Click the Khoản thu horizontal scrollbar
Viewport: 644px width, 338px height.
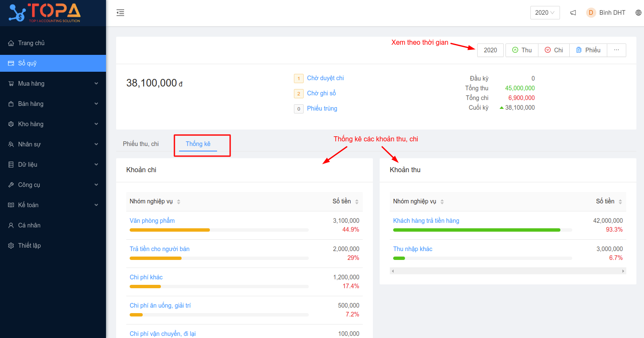(x=508, y=271)
